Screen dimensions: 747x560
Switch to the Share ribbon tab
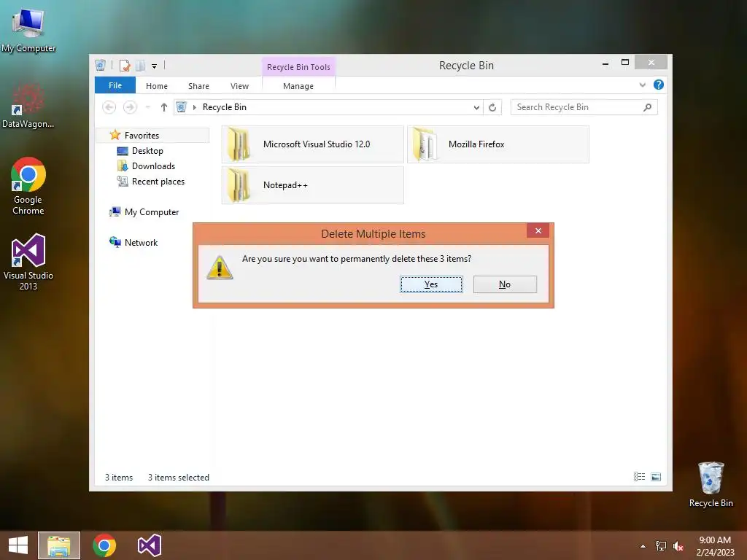point(198,86)
